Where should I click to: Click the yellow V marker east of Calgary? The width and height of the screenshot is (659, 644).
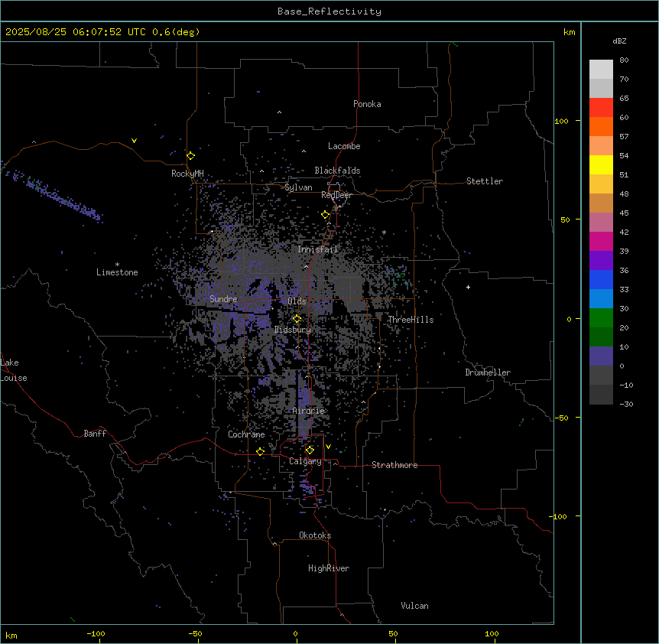pos(328,447)
